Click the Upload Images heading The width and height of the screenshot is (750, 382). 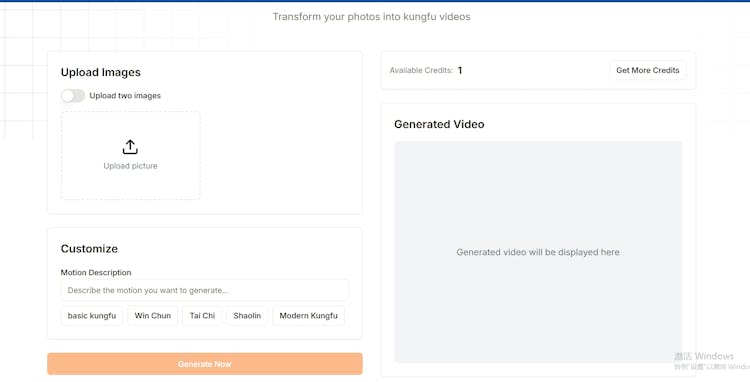pyautogui.click(x=100, y=72)
